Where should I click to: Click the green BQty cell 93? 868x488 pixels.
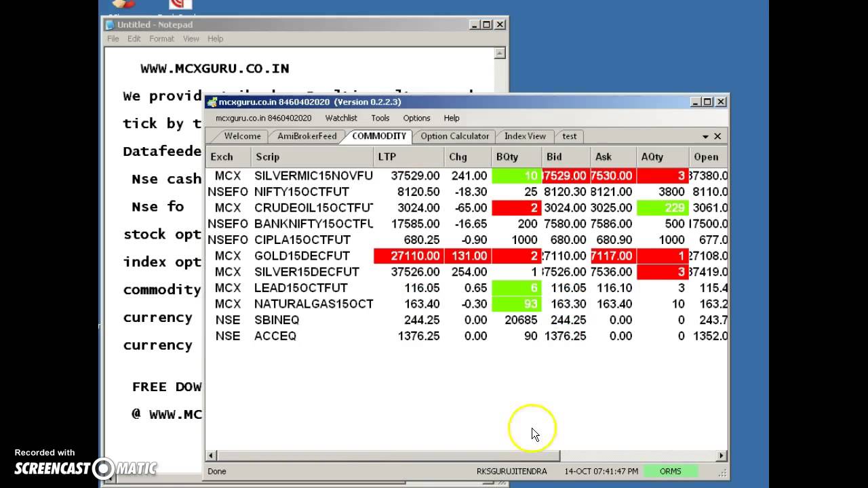pos(517,304)
